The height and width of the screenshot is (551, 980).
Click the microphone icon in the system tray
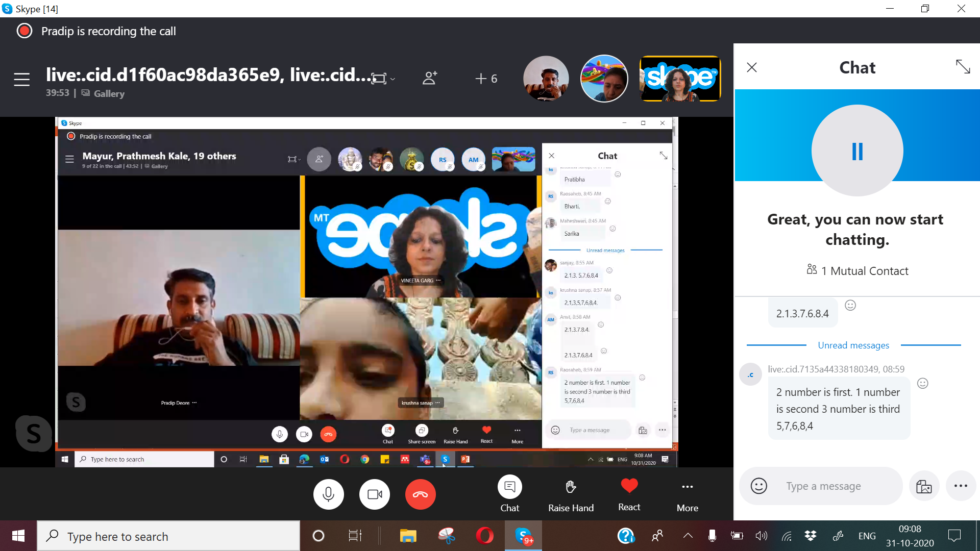(x=712, y=536)
